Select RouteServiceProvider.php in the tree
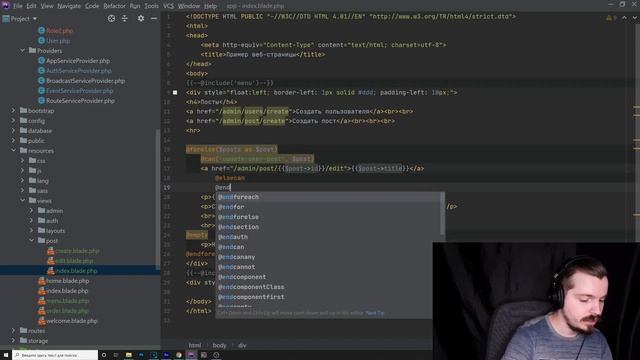The width and height of the screenshot is (640, 360). click(x=80, y=101)
